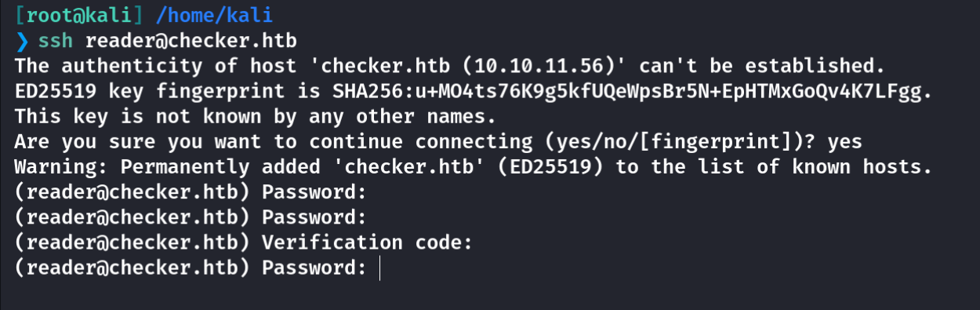The width and height of the screenshot is (980, 310).
Task: Click the empty terminal area below the prompts
Action: [490, 296]
